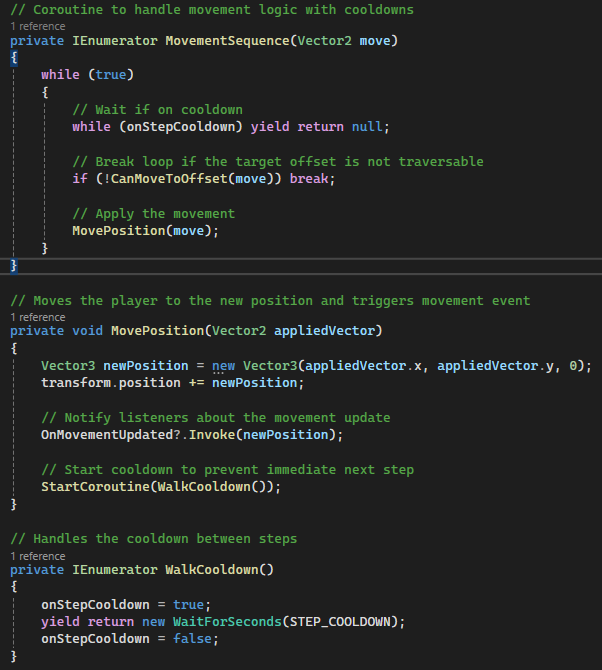Click the Invoke method call
Viewport: 602px width, 670px height.
pos(212,435)
